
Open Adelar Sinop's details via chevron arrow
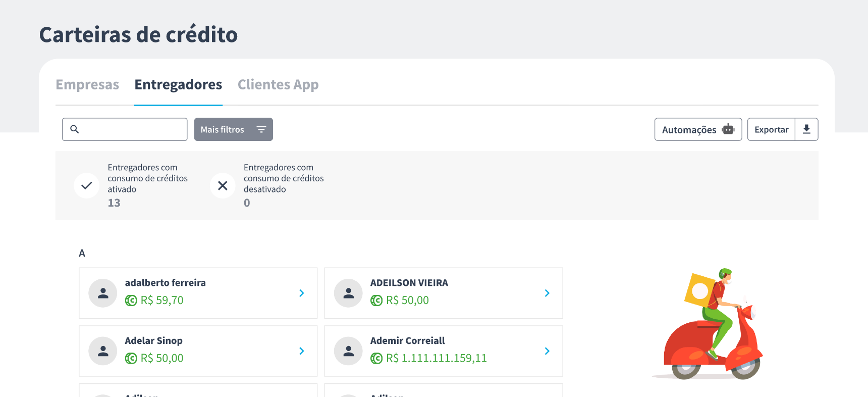[x=301, y=351]
